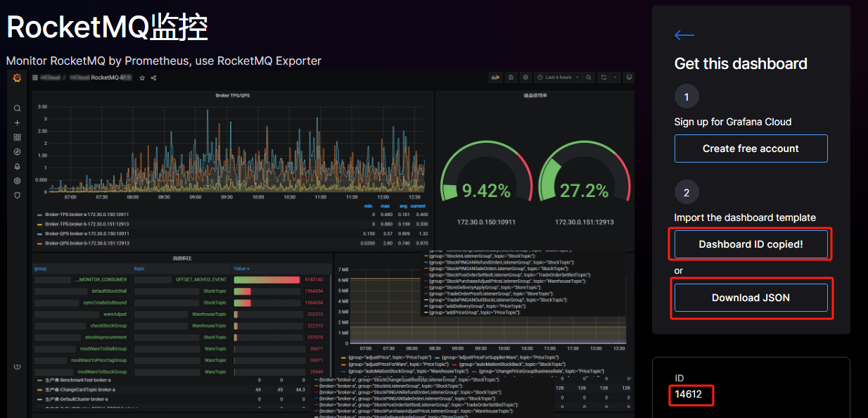Click the Add panel icon

[495, 77]
